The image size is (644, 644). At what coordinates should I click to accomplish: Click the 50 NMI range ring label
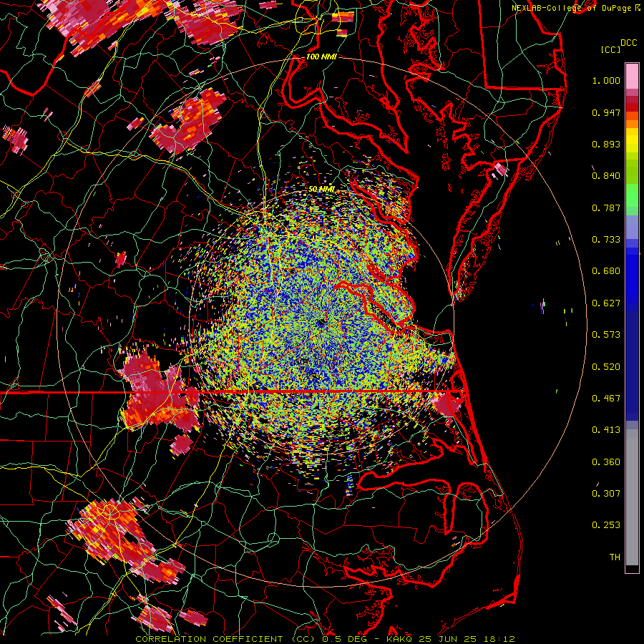tap(321, 189)
